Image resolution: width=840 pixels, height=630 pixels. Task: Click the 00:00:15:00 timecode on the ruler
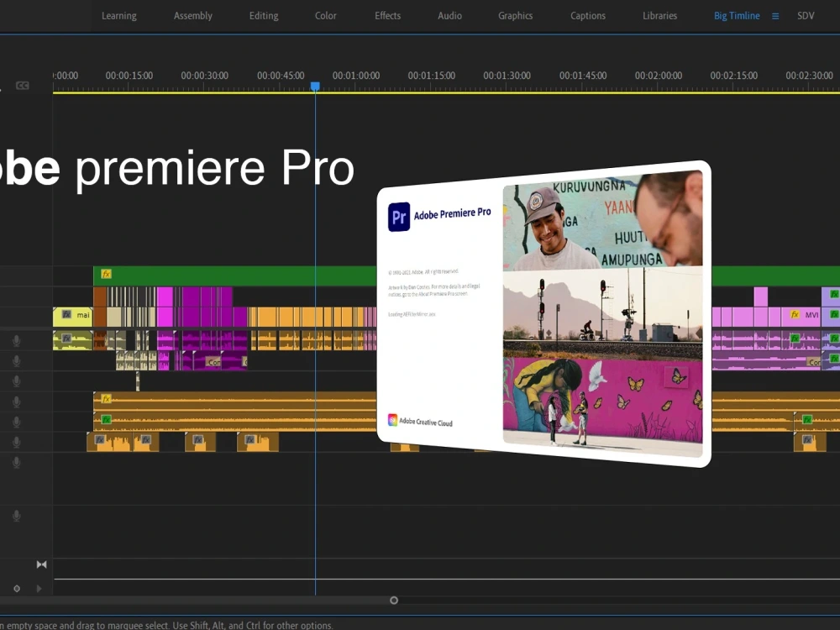129,76
